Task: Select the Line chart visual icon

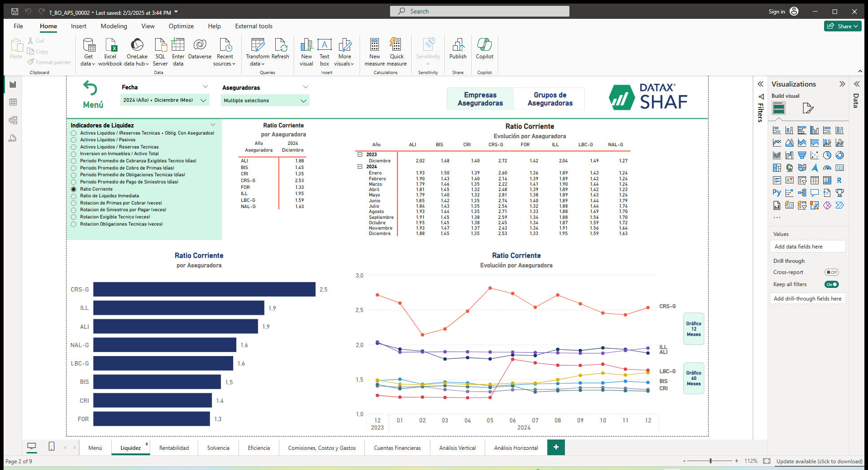Action: 777,143
